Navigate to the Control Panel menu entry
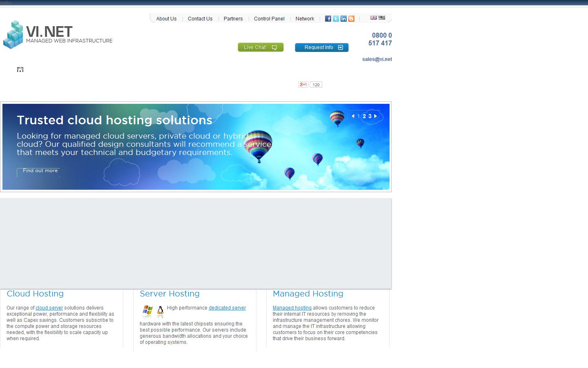Viewport: 588px width, 368px height. click(x=269, y=19)
